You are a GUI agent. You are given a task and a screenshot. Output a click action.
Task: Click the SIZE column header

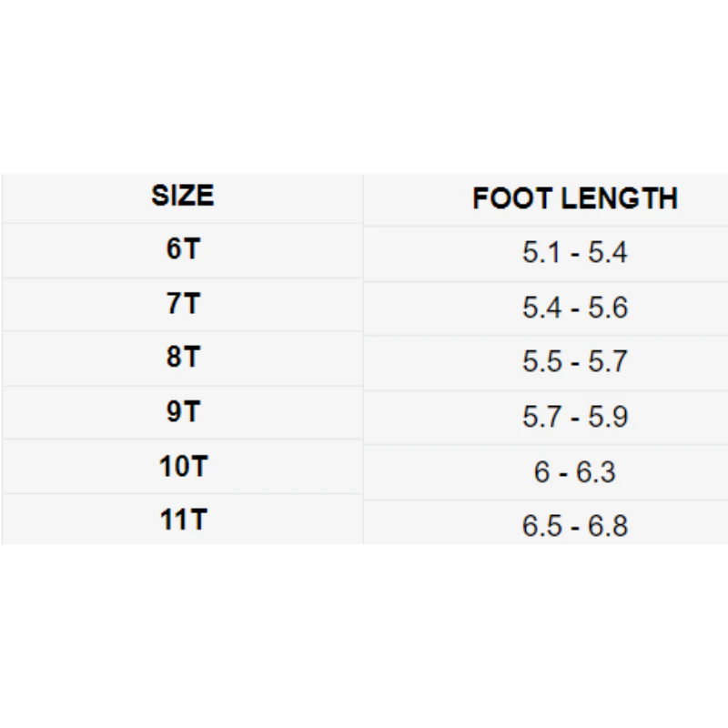click(x=182, y=197)
